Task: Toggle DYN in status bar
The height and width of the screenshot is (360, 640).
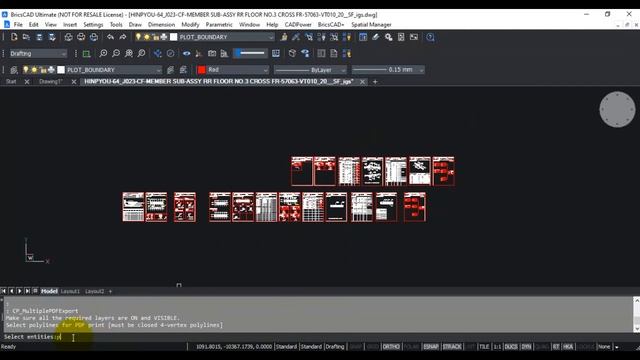Action: (527, 347)
